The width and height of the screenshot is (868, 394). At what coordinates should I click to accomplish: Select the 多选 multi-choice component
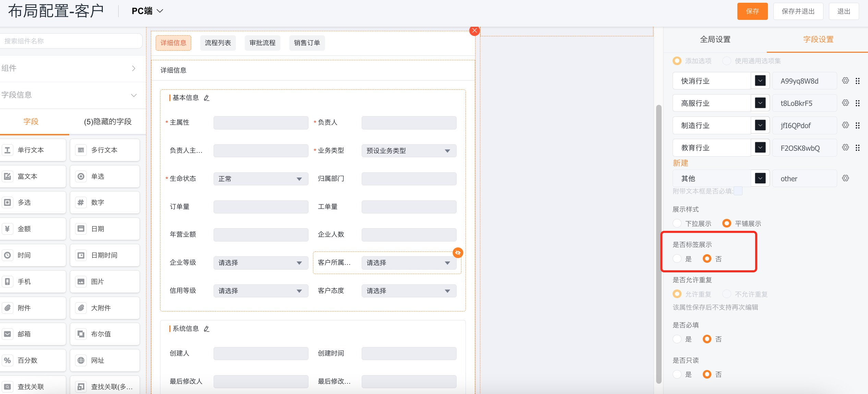(32, 202)
